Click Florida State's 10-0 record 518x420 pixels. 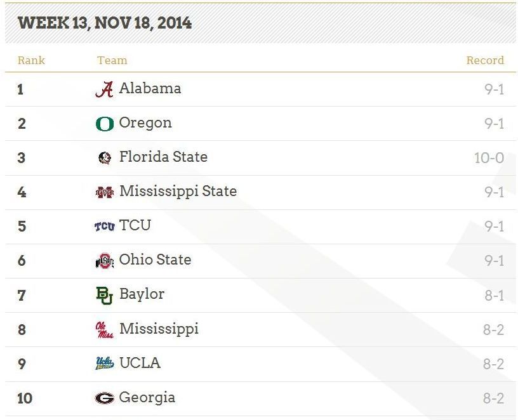tap(489, 158)
